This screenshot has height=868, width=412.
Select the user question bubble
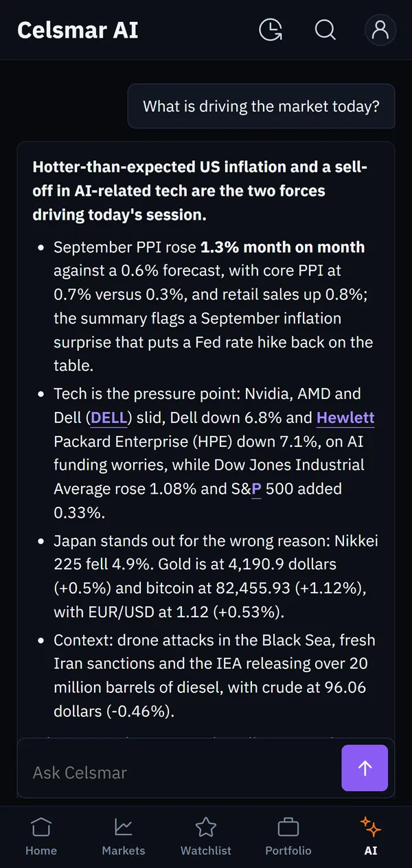coord(261,106)
